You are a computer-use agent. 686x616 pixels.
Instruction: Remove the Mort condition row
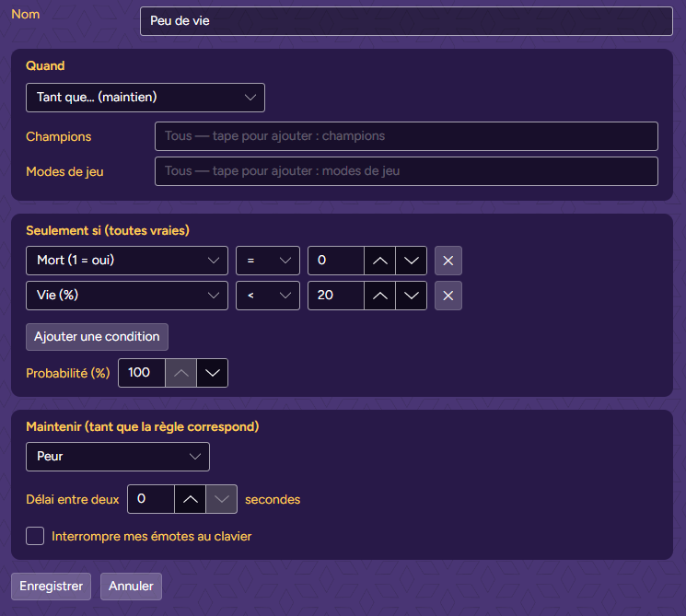448,261
